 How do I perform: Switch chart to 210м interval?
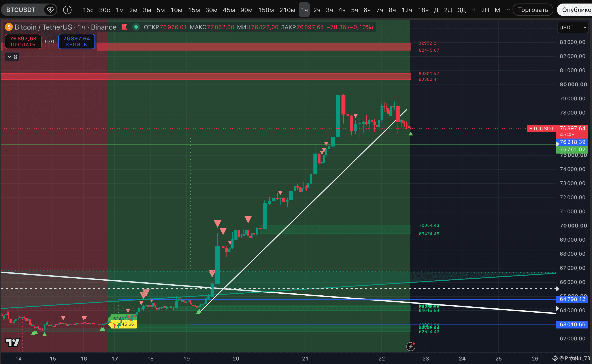(287, 10)
